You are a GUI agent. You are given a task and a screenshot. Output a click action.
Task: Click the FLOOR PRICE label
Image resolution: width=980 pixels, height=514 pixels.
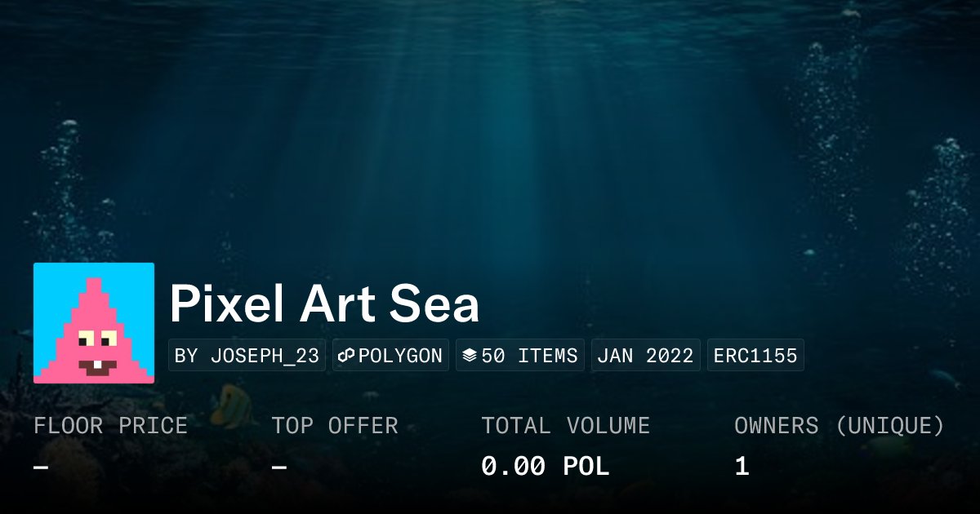click(110, 426)
